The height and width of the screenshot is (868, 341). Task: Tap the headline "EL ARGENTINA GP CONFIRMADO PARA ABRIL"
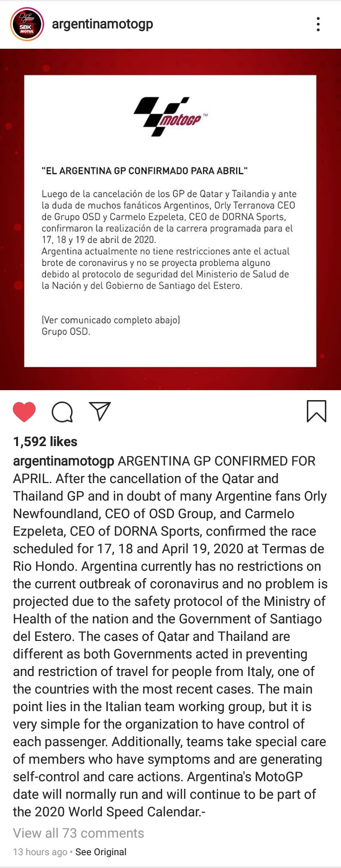pos(145,171)
